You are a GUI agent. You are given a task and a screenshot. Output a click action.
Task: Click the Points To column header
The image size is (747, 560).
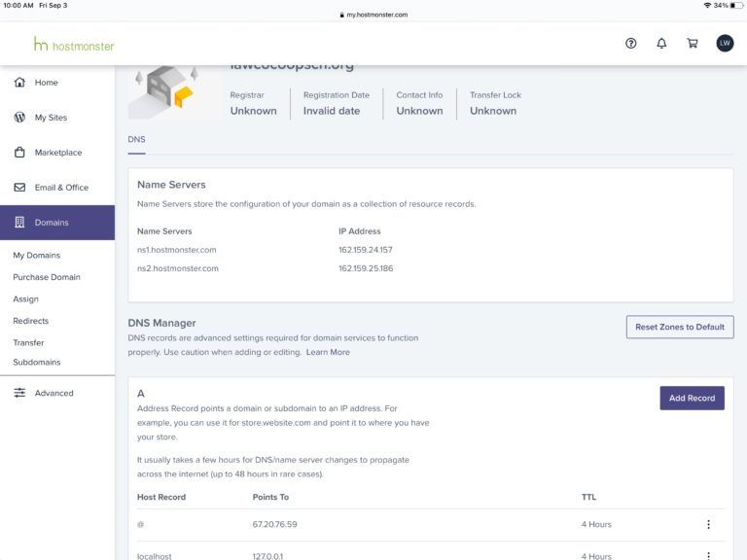(x=270, y=497)
